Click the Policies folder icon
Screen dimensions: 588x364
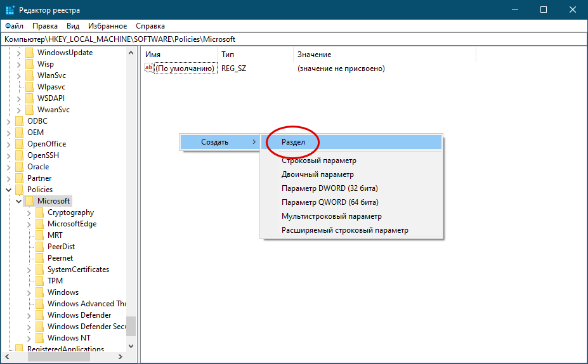pyautogui.click(x=19, y=190)
